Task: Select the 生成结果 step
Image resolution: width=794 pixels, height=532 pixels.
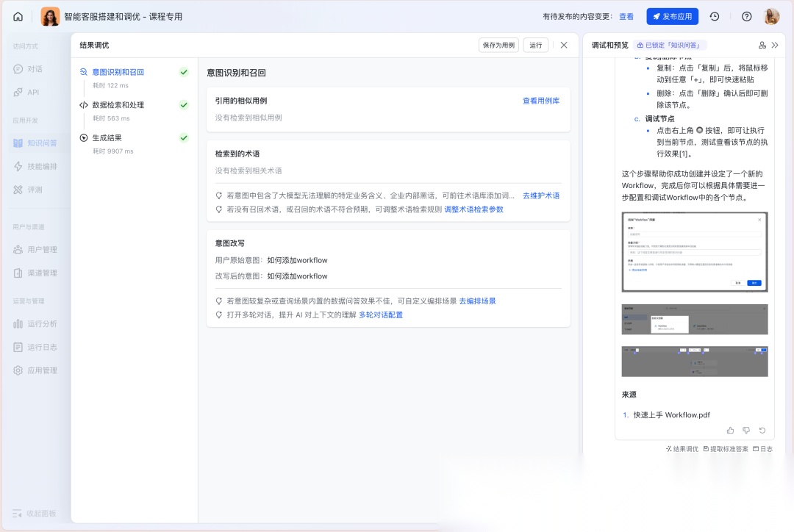Action: pos(107,138)
